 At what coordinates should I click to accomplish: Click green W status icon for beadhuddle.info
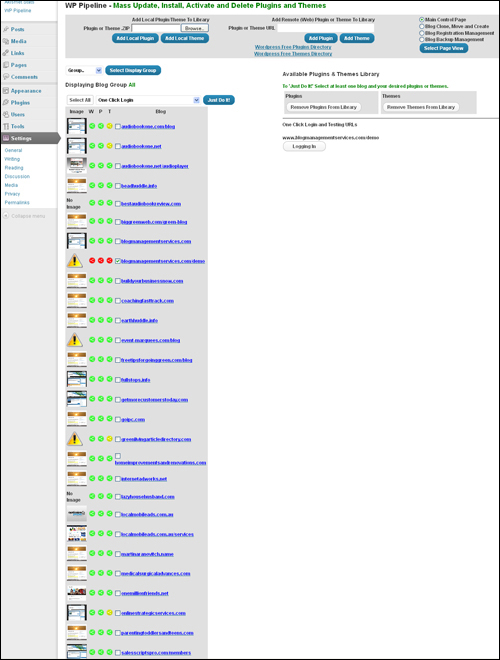pos(92,185)
